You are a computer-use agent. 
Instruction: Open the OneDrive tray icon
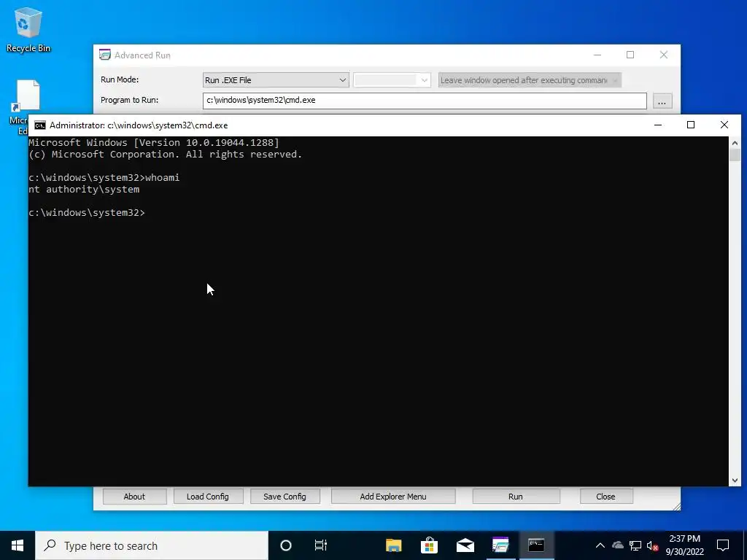click(618, 545)
